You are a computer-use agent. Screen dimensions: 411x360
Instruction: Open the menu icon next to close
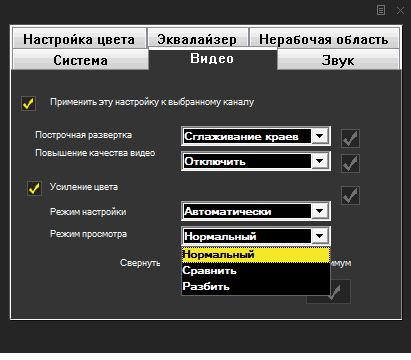(x=381, y=10)
